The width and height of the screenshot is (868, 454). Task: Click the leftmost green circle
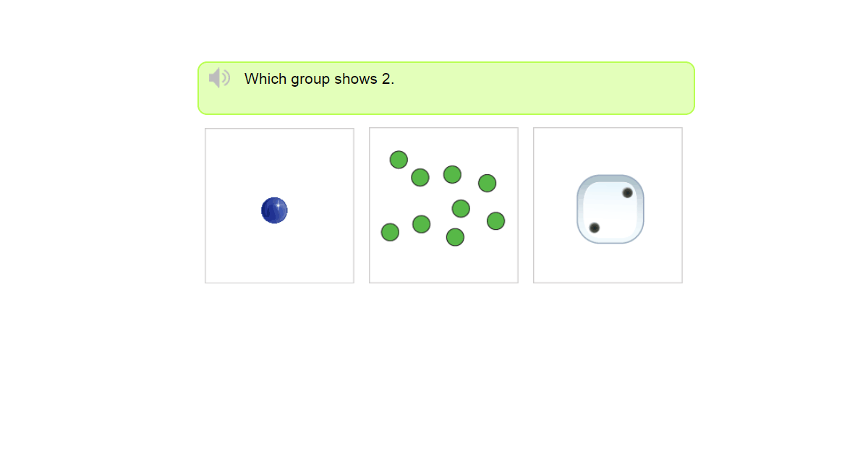[390, 232]
